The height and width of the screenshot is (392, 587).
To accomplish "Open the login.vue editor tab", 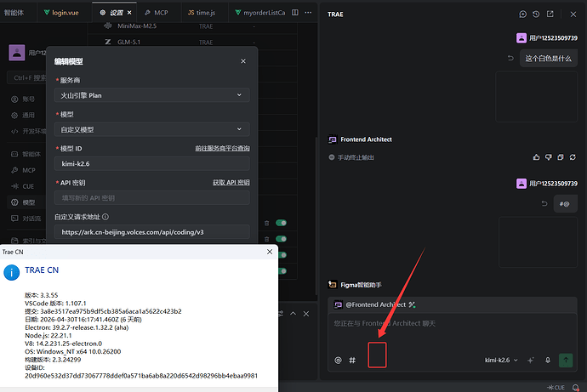I will point(61,13).
